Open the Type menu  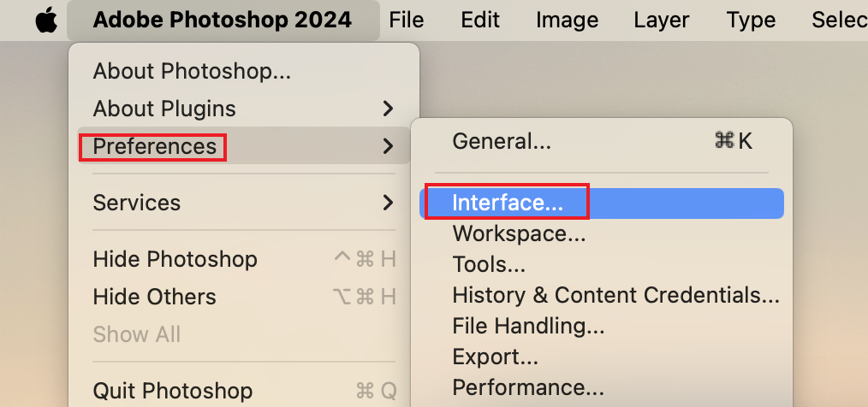click(x=751, y=21)
